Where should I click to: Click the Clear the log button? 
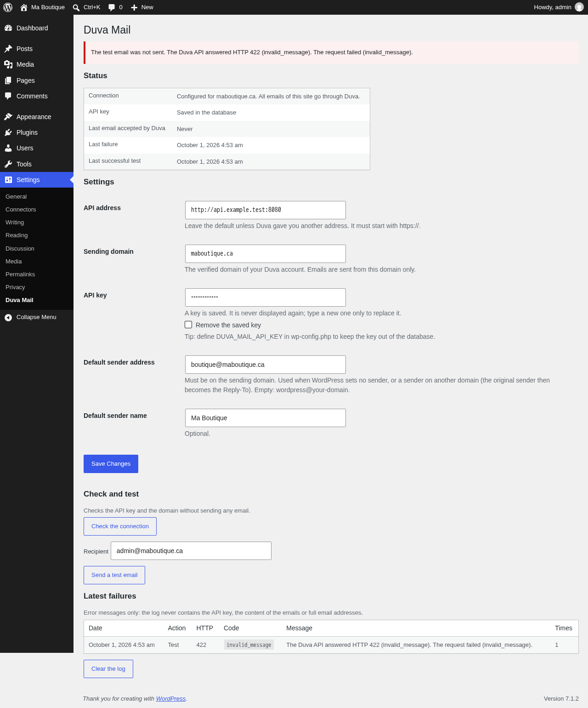108,669
